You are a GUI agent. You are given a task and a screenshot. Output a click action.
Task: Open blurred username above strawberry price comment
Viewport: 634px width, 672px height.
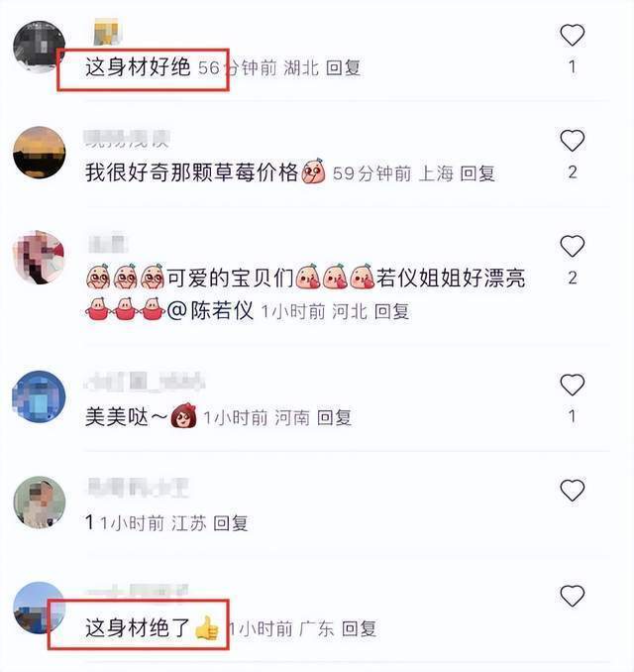(127, 140)
